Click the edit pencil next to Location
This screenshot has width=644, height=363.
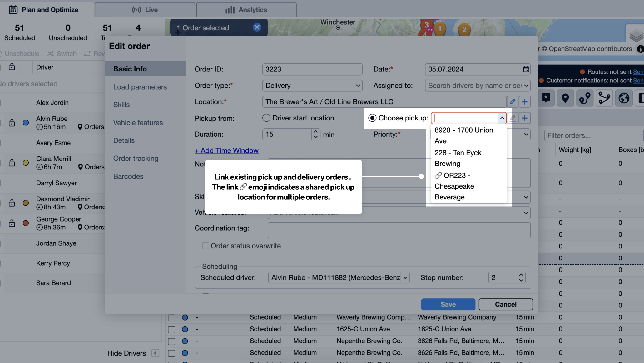[513, 102]
